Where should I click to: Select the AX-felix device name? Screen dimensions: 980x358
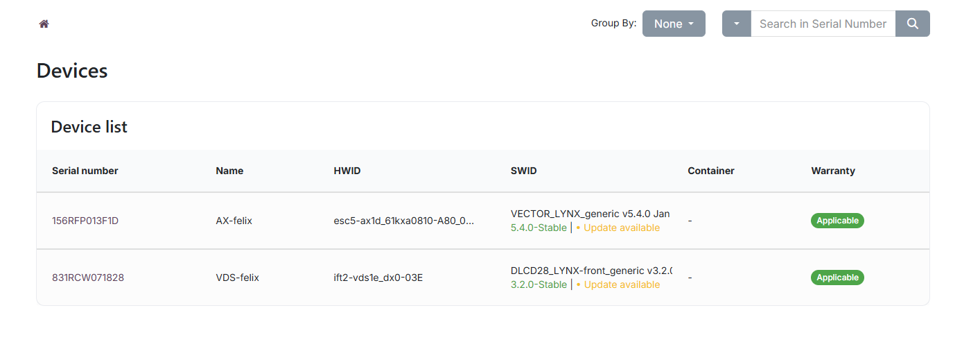point(234,221)
